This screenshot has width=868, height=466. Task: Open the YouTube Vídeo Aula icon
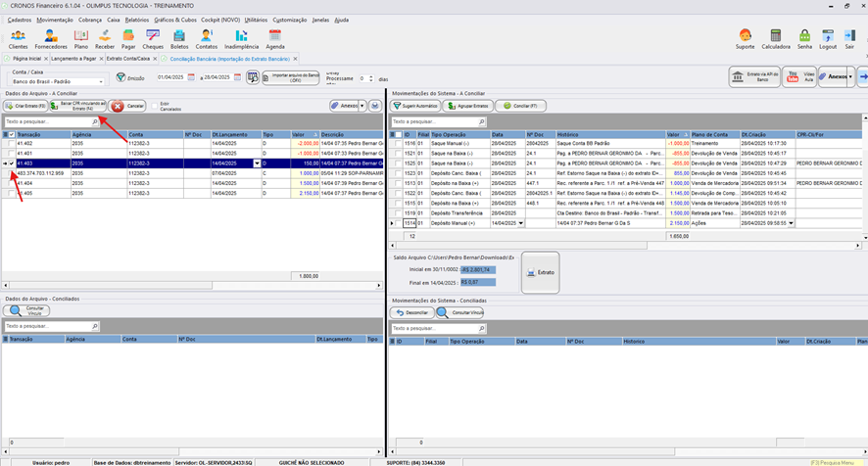pos(799,77)
